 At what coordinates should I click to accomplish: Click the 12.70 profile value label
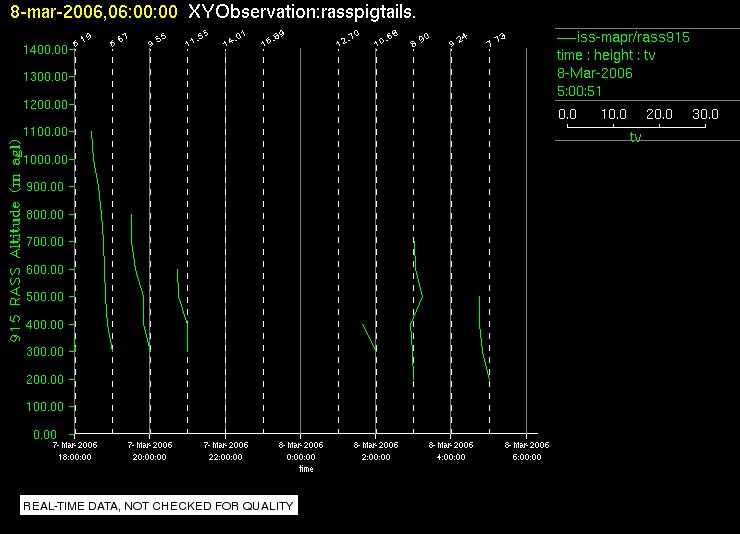[x=347, y=38]
